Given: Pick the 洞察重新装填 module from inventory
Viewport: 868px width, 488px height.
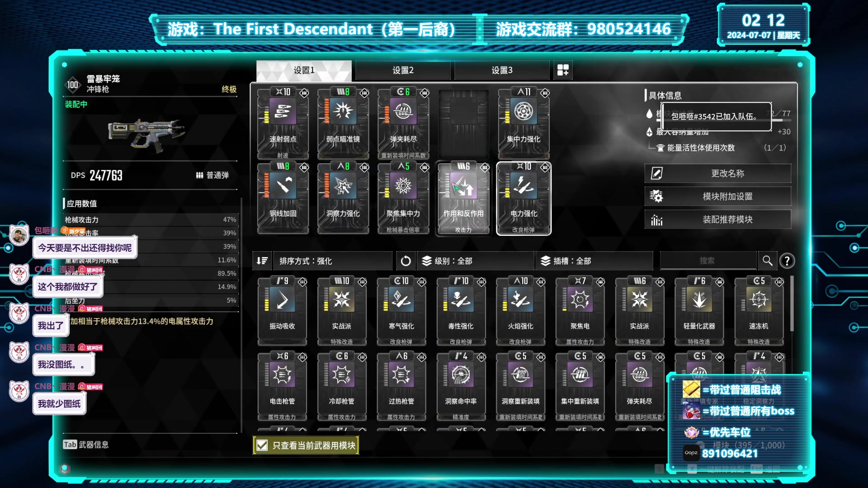Looking at the screenshot, I should point(520,386).
